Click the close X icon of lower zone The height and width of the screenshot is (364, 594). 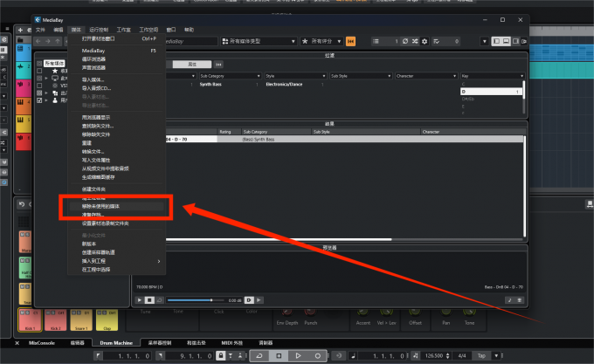point(17,343)
